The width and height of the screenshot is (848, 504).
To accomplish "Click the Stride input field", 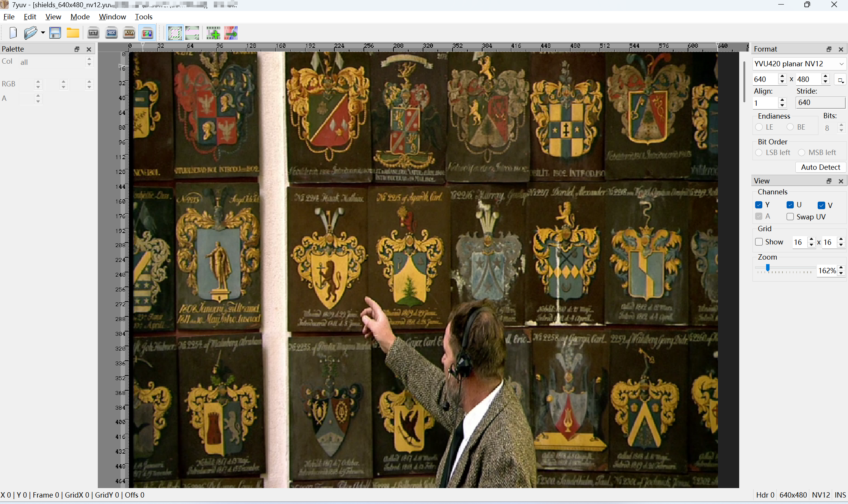I will point(820,103).
